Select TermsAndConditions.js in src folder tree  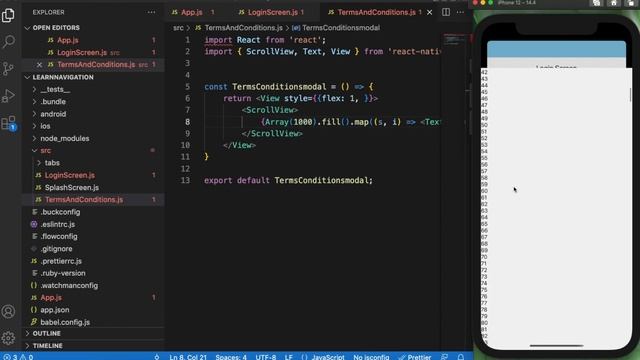pos(84,200)
